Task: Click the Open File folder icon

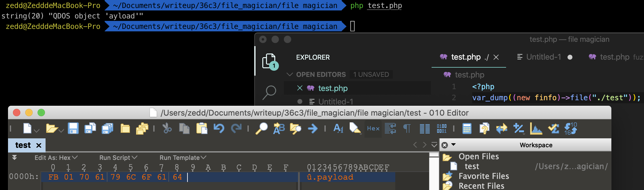Action: tap(51, 128)
